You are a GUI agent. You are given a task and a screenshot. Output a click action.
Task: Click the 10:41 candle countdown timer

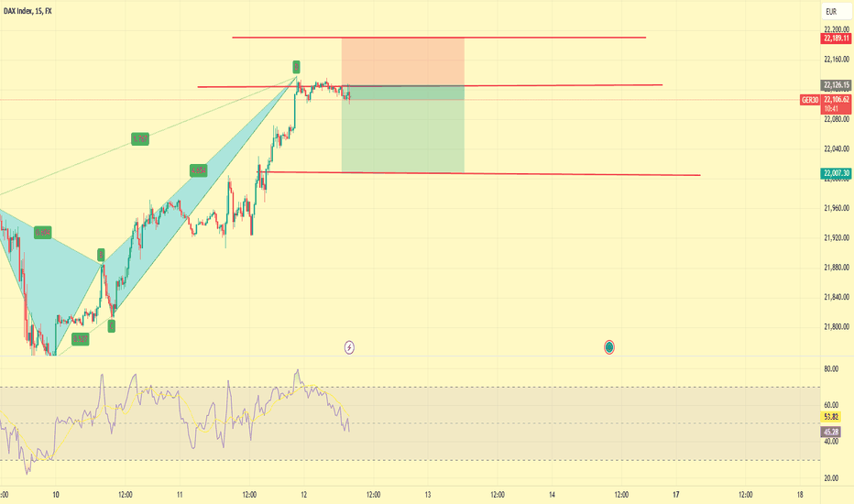pyautogui.click(x=832, y=109)
